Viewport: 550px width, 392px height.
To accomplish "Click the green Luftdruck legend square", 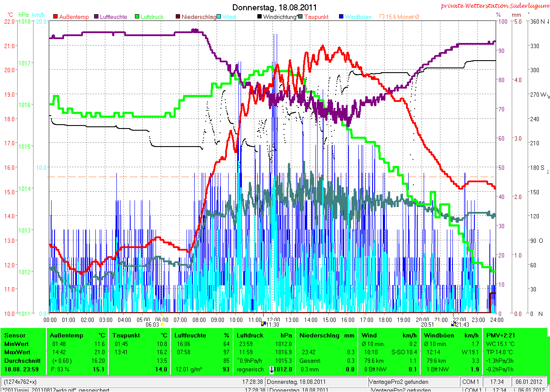I will [x=137, y=17].
